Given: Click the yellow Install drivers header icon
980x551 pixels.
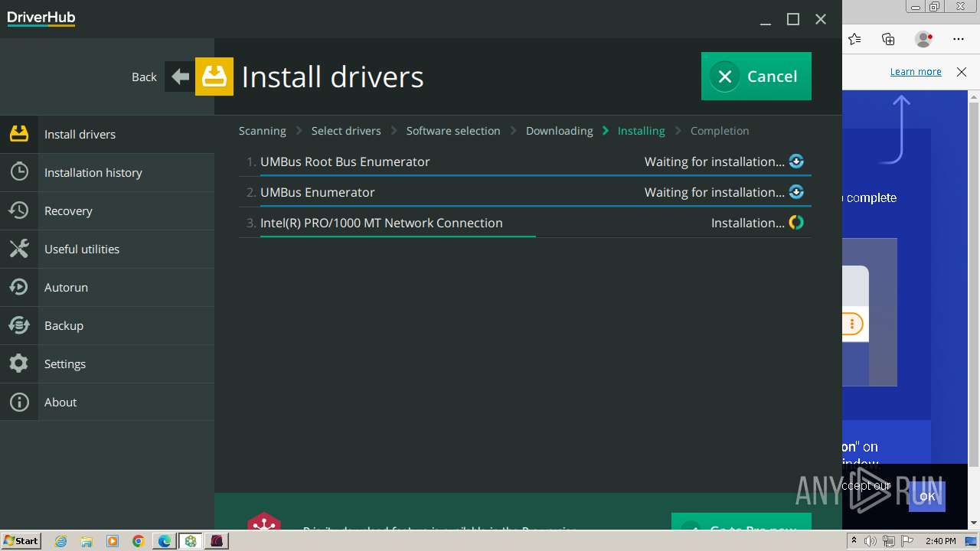Looking at the screenshot, I should (214, 77).
